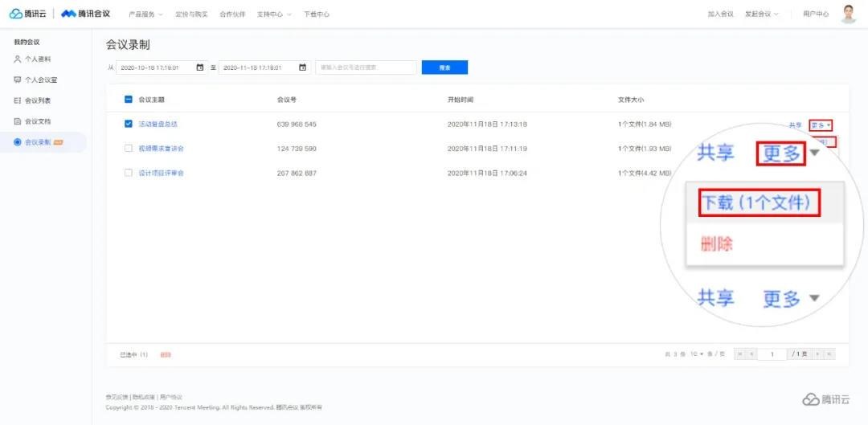Expand the 发起会议 dropdown
This screenshot has height=425, width=868.
(x=761, y=14)
